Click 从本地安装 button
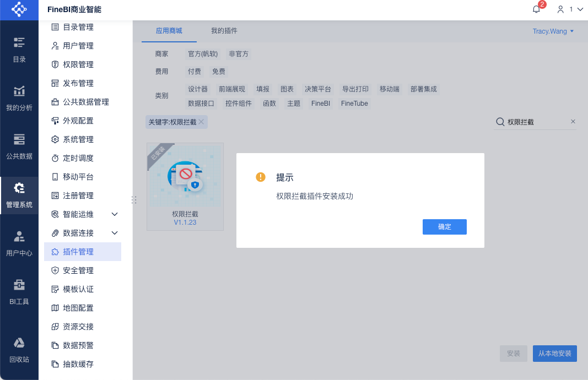 coord(554,354)
